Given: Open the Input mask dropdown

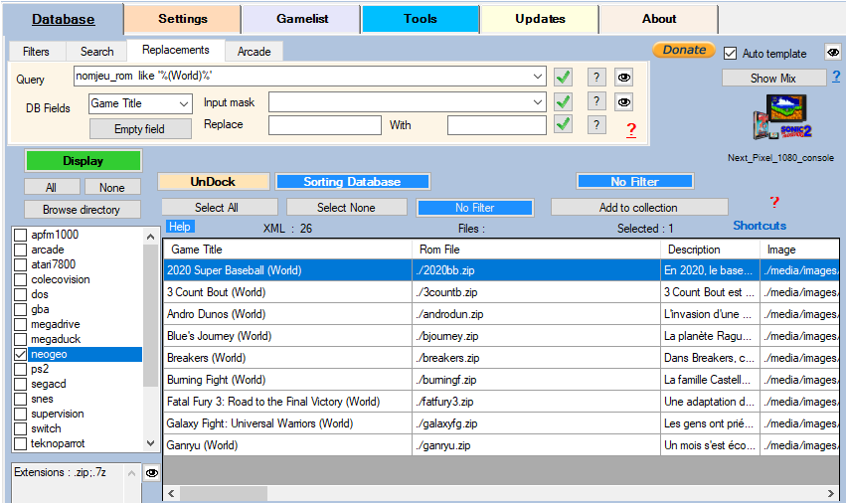Looking at the screenshot, I should (538, 101).
